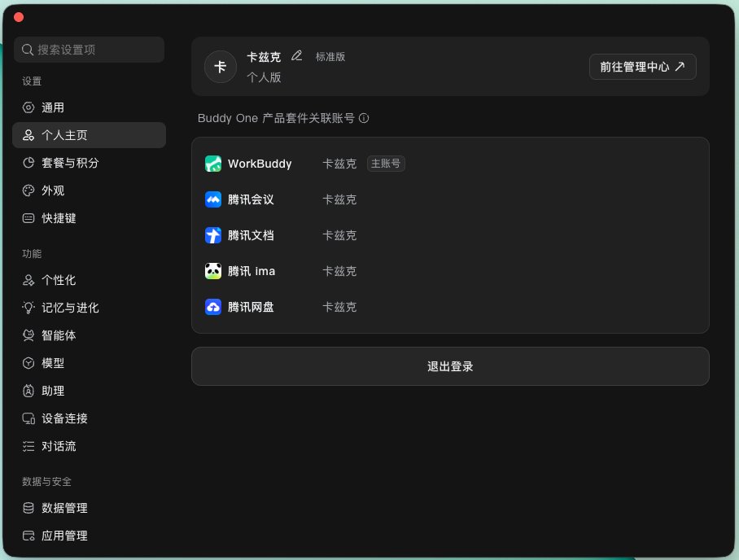The height and width of the screenshot is (560, 739).
Task: Click 卡兹克 account in 腾讯文档 row
Action: [x=339, y=235]
